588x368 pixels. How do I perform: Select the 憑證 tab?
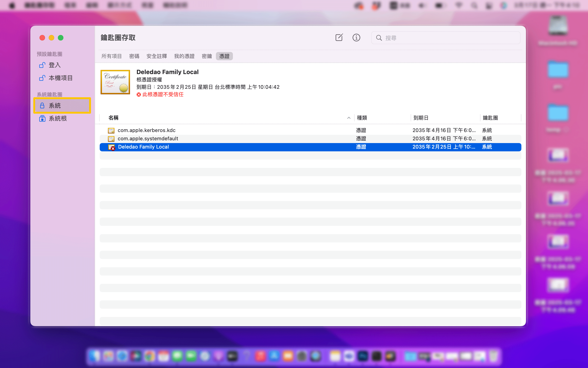click(224, 56)
